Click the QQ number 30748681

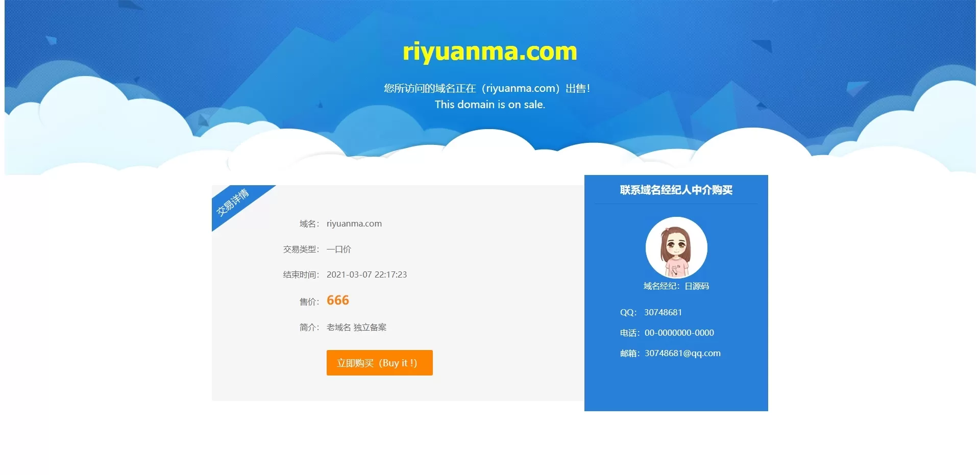click(x=663, y=312)
